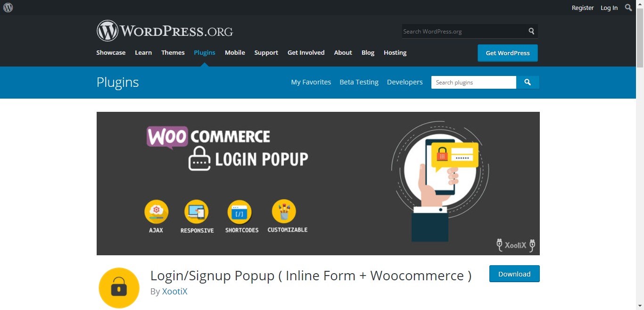Click the Shortcodes feature icon in the banner
This screenshot has width=644, height=310.
[x=239, y=212]
